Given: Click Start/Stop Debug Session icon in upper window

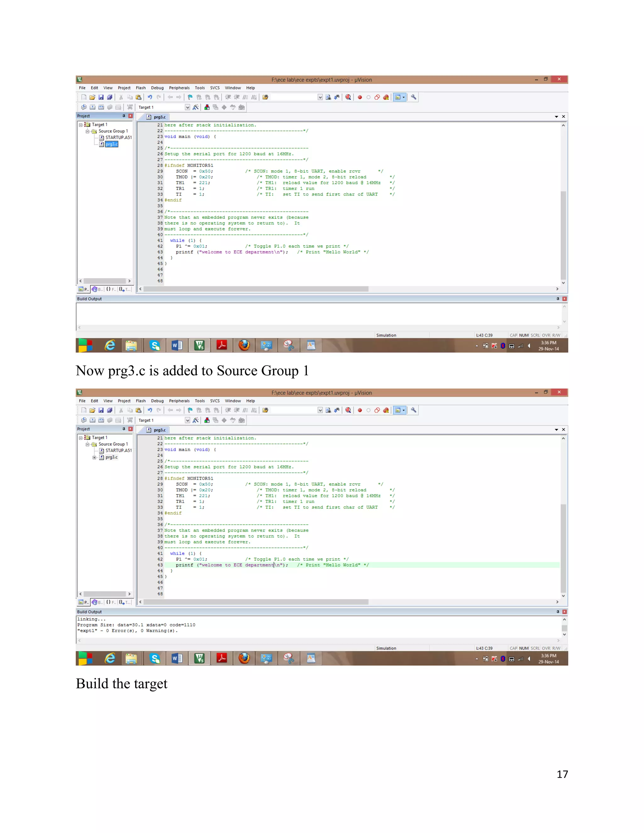Looking at the screenshot, I should pyautogui.click(x=348, y=97).
